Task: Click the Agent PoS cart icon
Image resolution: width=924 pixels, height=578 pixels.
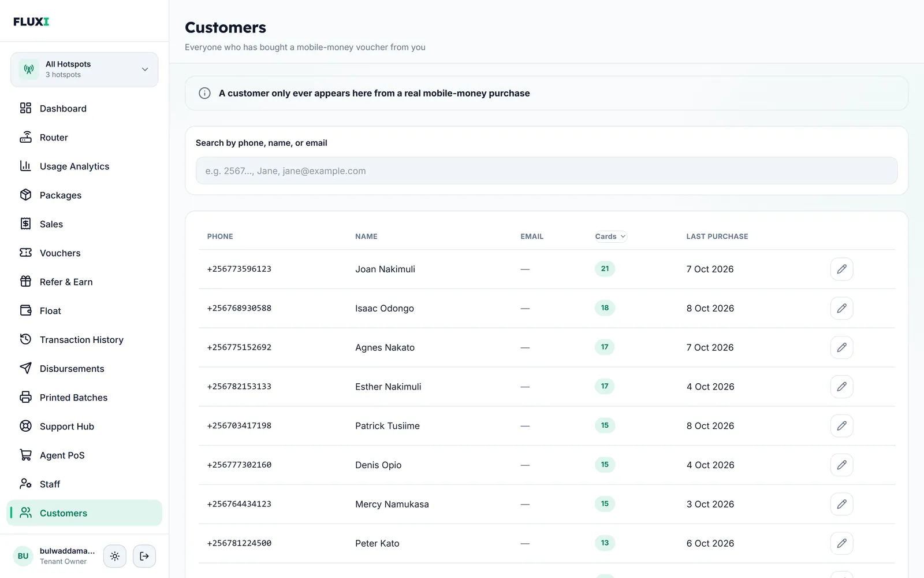Action: [x=25, y=455]
